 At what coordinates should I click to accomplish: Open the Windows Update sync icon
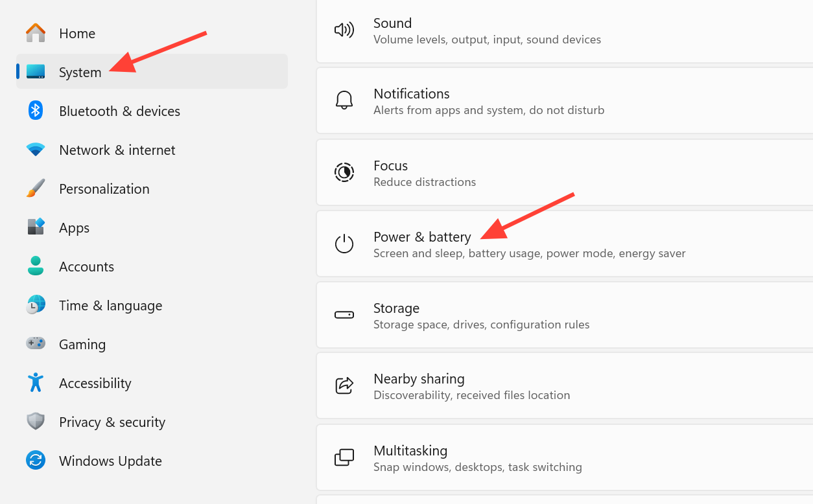tap(36, 461)
